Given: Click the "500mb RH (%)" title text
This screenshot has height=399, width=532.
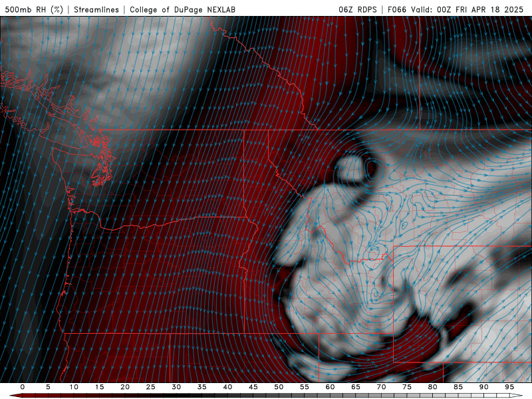Looking at the screenshot, I should [34, 9].
